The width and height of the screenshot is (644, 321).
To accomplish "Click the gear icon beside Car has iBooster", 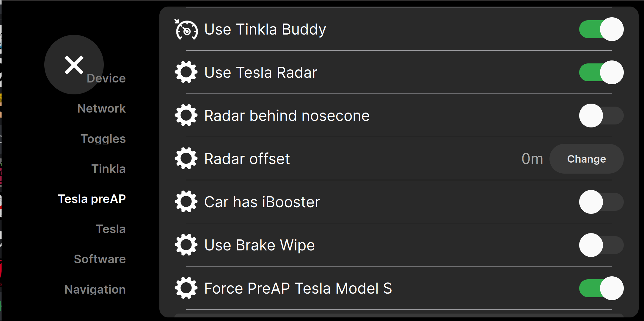I will [186, 202].
